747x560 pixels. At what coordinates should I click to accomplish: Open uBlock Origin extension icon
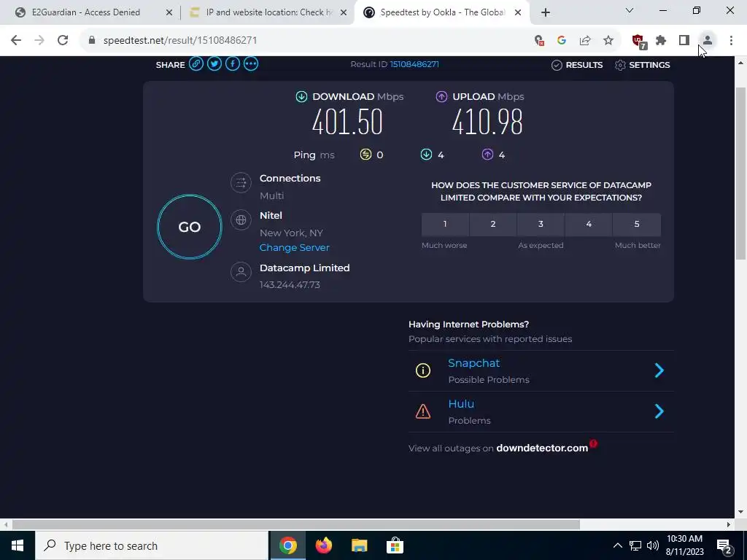638,42
